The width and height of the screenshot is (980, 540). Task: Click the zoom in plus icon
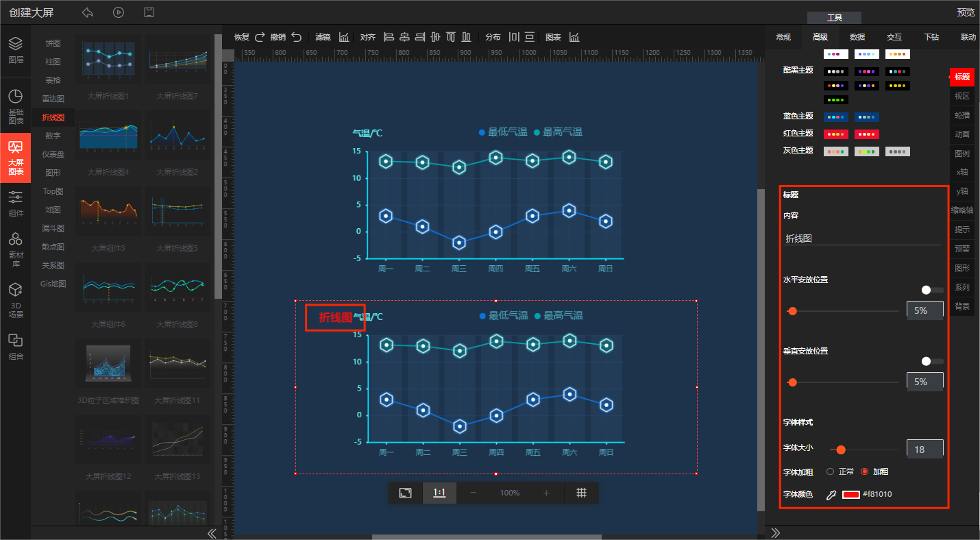click(546, 493)
